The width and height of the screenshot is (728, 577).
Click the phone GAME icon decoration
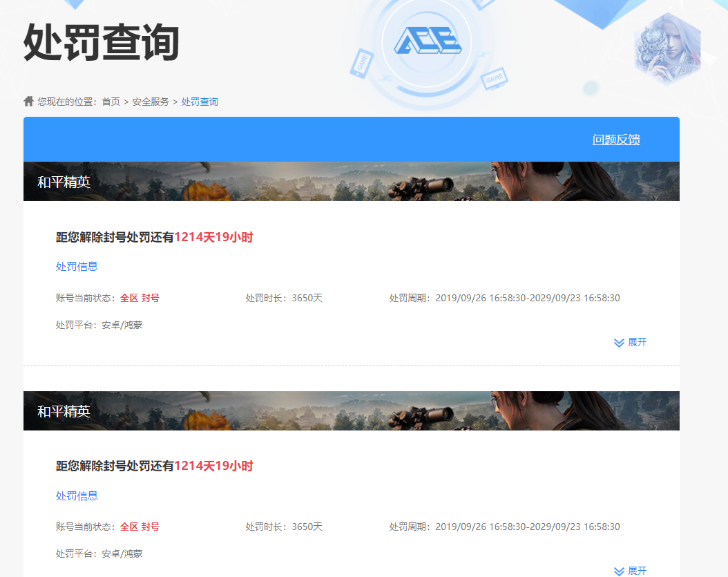click(x=362, y=63)
